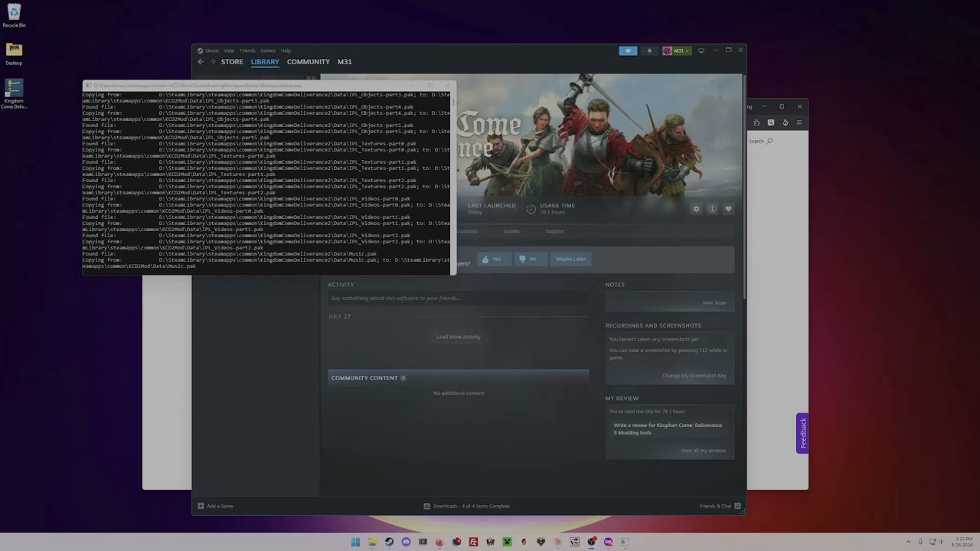Add game to favorites heart icon
980x551 pixels.
pyautogui.click(x=728, y=209)
